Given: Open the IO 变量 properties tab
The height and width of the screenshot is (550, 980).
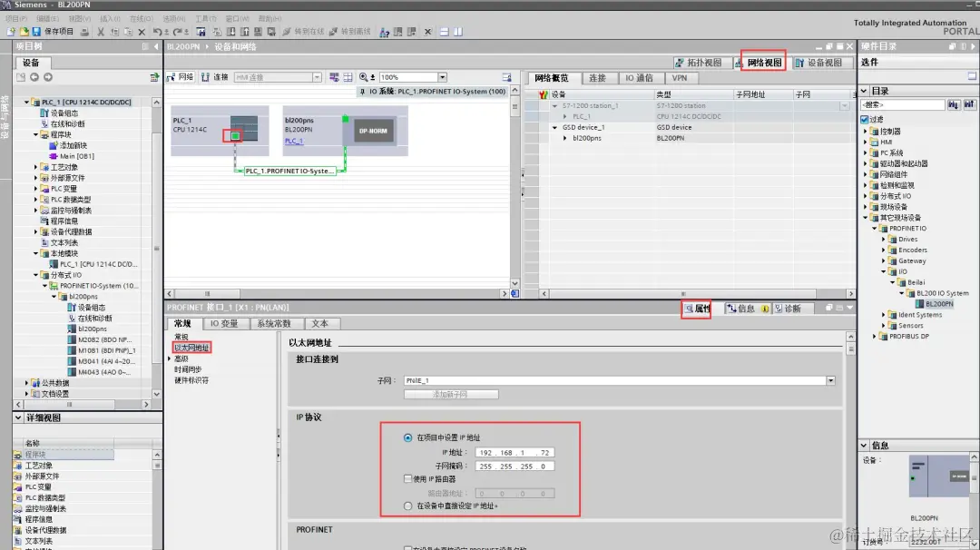Looking at the screenshot, I should coord(224,324).
